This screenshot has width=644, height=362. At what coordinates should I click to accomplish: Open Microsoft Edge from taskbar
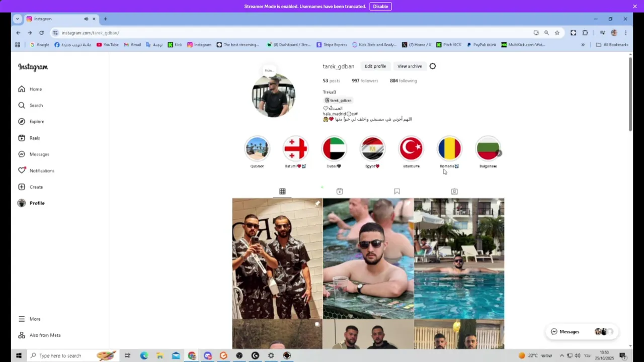[144, 355]
